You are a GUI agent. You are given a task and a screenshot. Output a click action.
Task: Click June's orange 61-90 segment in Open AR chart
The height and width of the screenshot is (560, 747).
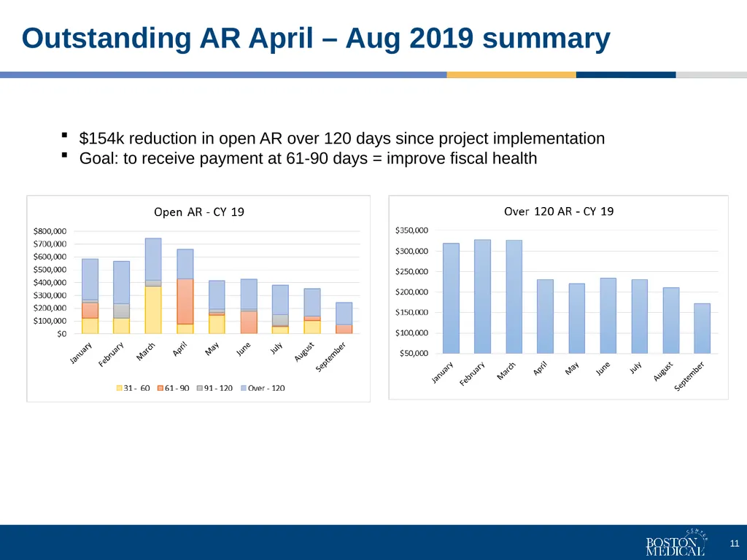[249, 322]
